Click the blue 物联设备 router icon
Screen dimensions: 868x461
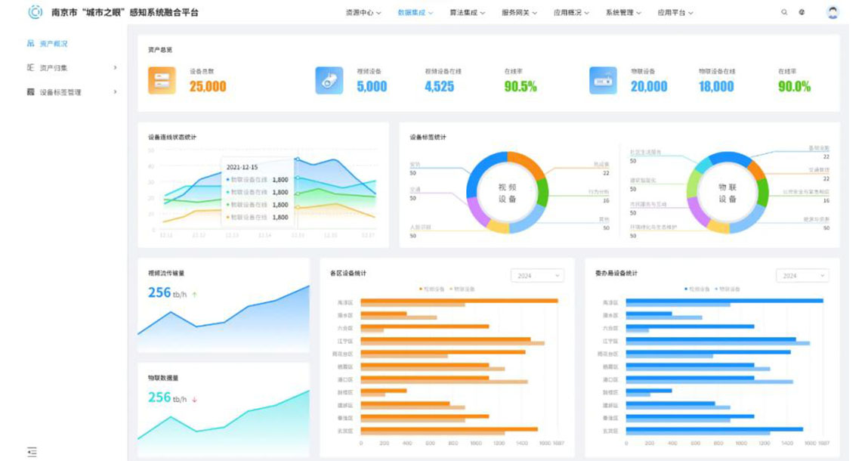click(603, 80)
